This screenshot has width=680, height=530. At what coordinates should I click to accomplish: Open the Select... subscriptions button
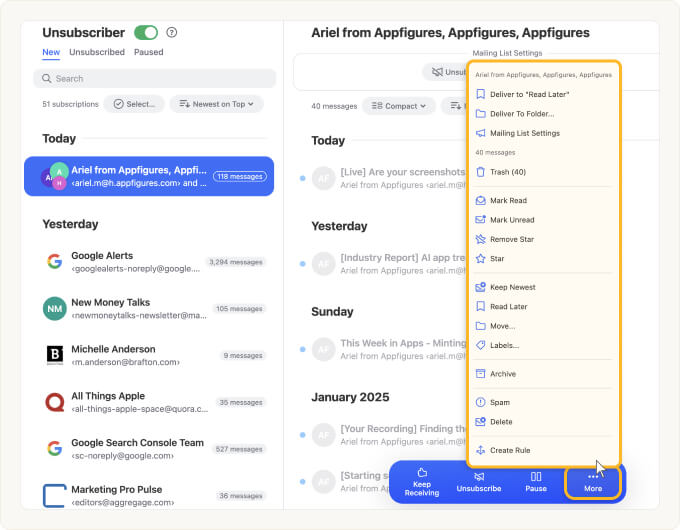[x=134, y=104]
